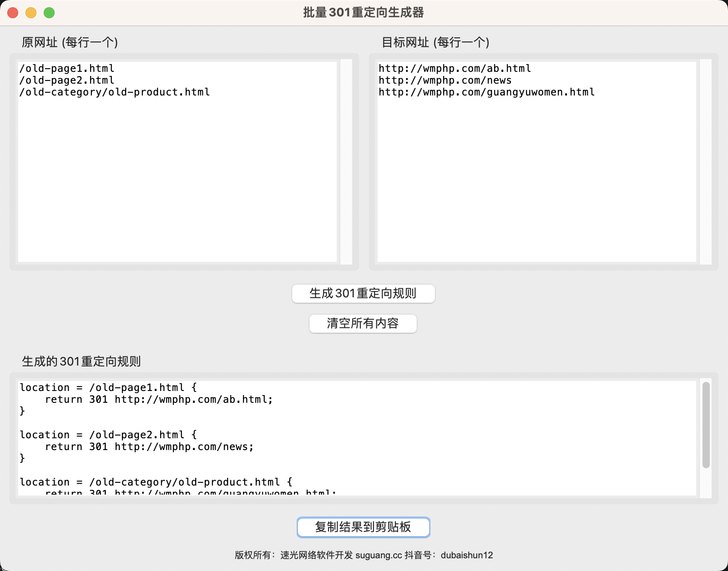Click target line http://wmphp.com/guangyuwomen.html
Image resolution: width=728 pixels, height=571 pixels.
click(487, 92)
